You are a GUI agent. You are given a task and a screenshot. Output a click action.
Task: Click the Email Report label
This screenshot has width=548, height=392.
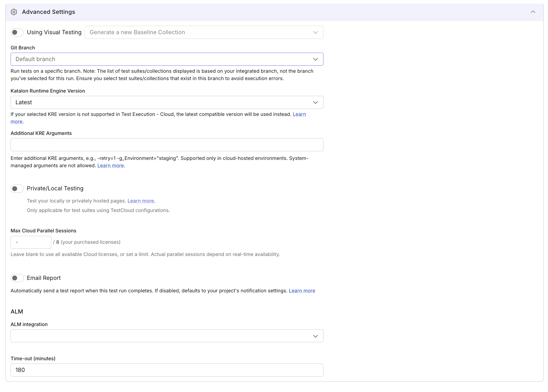coord(44,278)
